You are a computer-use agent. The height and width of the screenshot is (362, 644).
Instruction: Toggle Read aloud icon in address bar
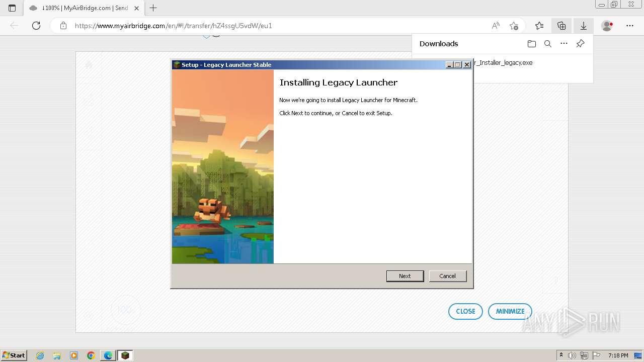[496, 26]
